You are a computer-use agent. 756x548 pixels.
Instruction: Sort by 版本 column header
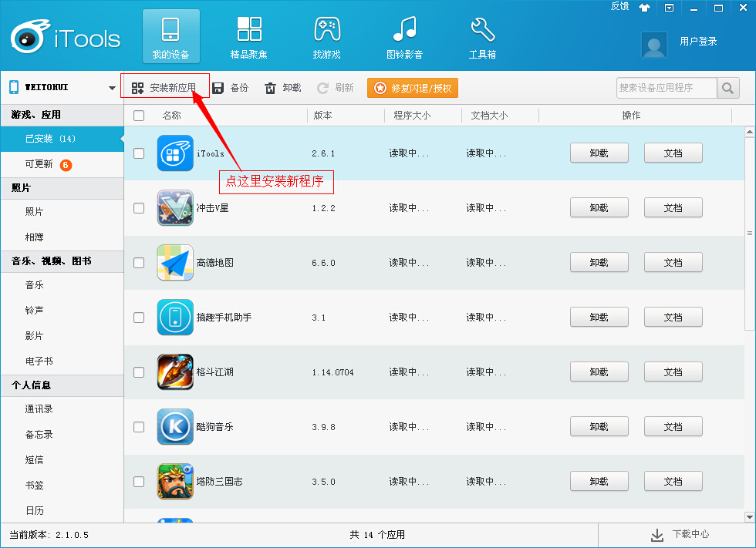[x=322, y=116]
